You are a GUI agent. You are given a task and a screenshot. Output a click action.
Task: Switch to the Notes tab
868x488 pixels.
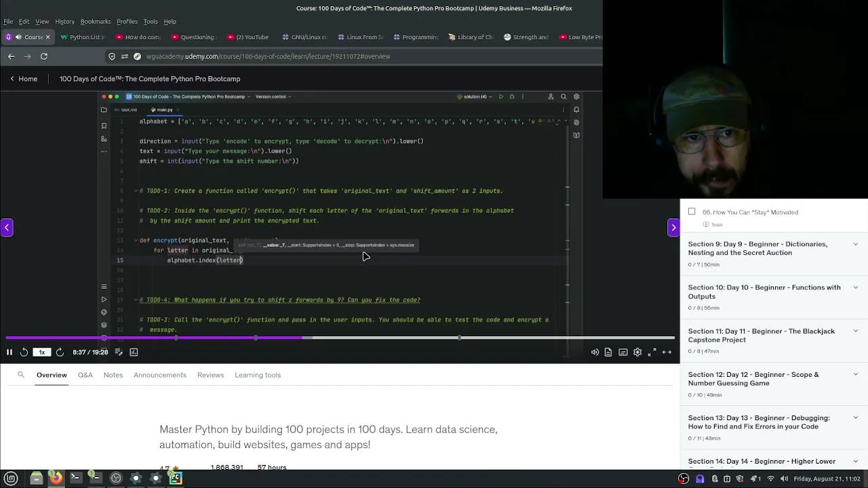tap(113, 375)
